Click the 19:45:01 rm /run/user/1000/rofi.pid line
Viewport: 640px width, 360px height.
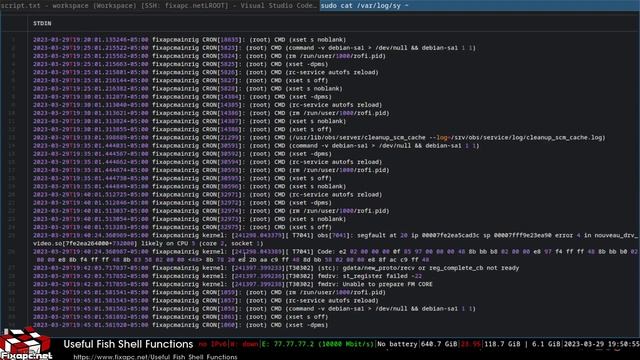(x=209, y=293)
